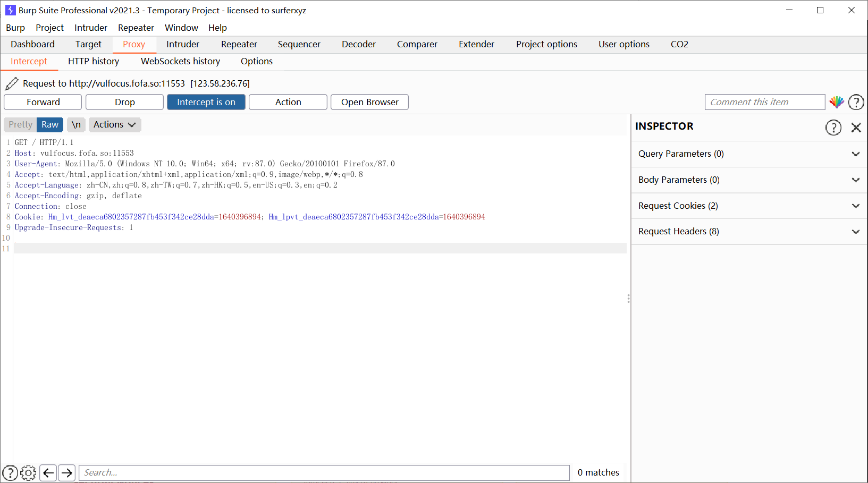Click the 0 matches label
This screenshot has height=483, width=868.
599,472
